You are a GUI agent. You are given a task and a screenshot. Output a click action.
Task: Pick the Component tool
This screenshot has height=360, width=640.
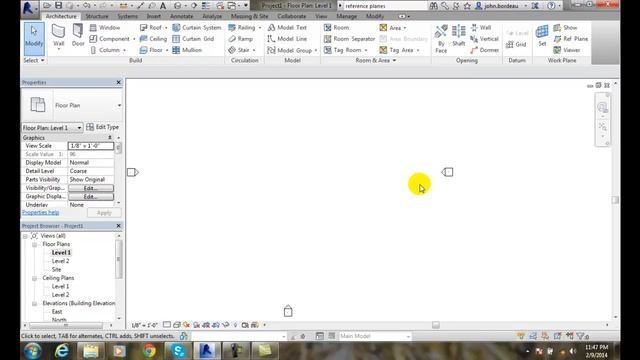112,39
